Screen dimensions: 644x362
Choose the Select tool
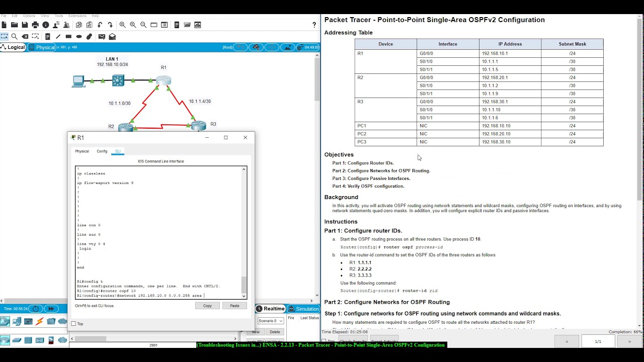click(x=4, y=36)
